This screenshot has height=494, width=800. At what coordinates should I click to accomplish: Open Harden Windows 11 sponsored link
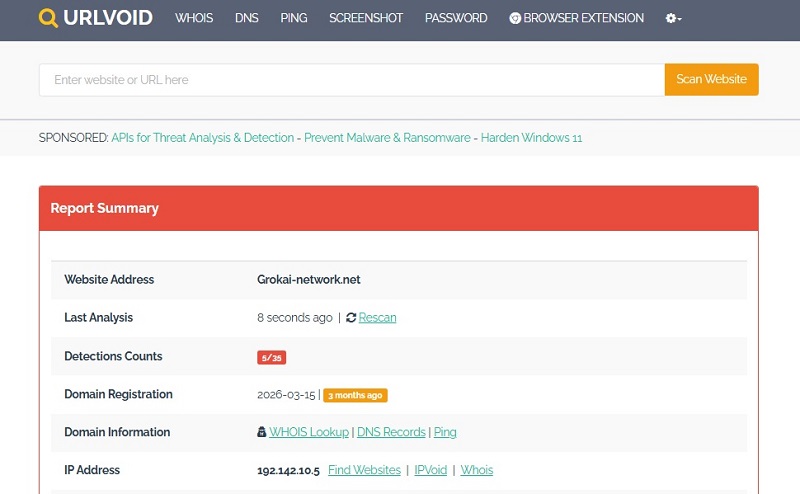pyautogui.click(x=531, y=138)
